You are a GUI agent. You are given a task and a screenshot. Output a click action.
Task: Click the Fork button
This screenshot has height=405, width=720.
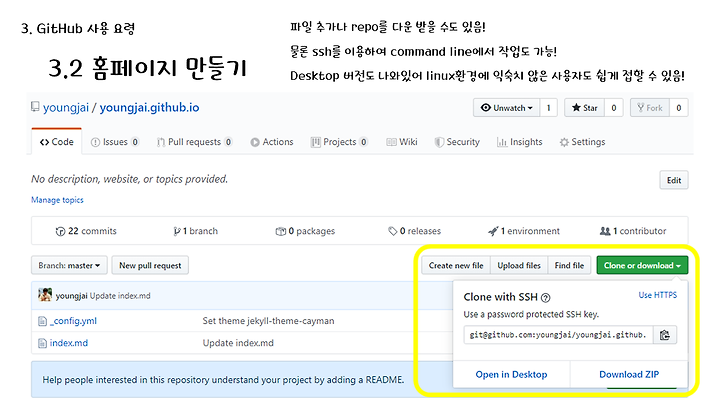point(650,108)
